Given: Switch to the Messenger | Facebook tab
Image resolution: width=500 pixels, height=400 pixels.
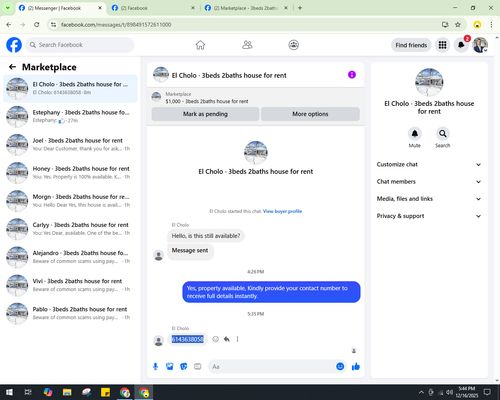Looking at the screenshot, I should pos(60,8).
